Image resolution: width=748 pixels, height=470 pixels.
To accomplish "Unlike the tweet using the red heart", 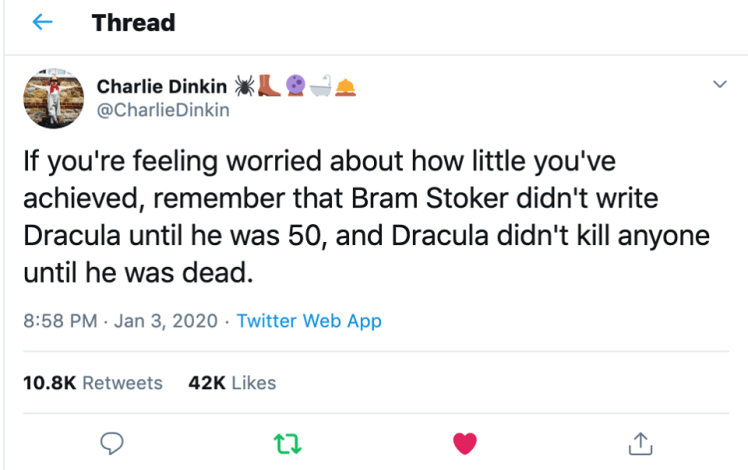I will [x=464, y=441].
